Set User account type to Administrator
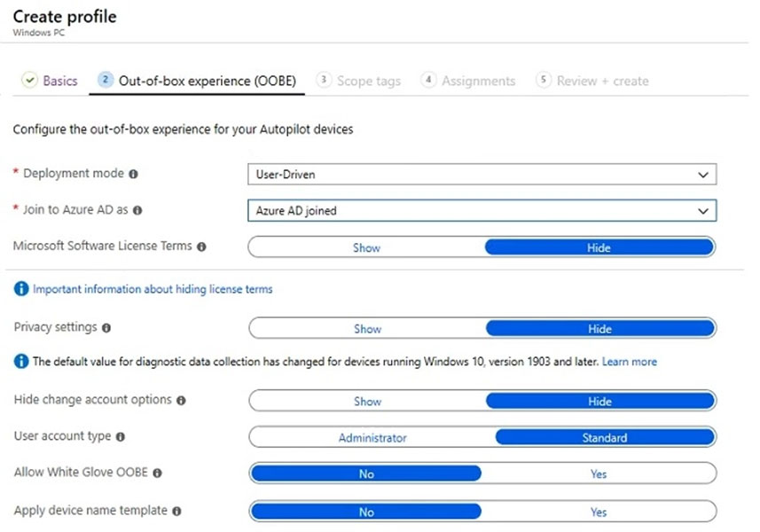 [x=372, y=437]
